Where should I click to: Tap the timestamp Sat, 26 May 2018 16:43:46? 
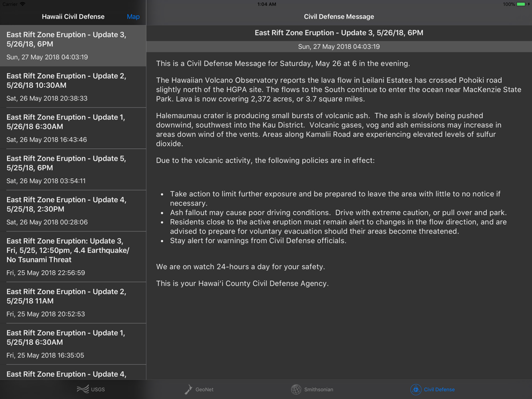(46, 140)
